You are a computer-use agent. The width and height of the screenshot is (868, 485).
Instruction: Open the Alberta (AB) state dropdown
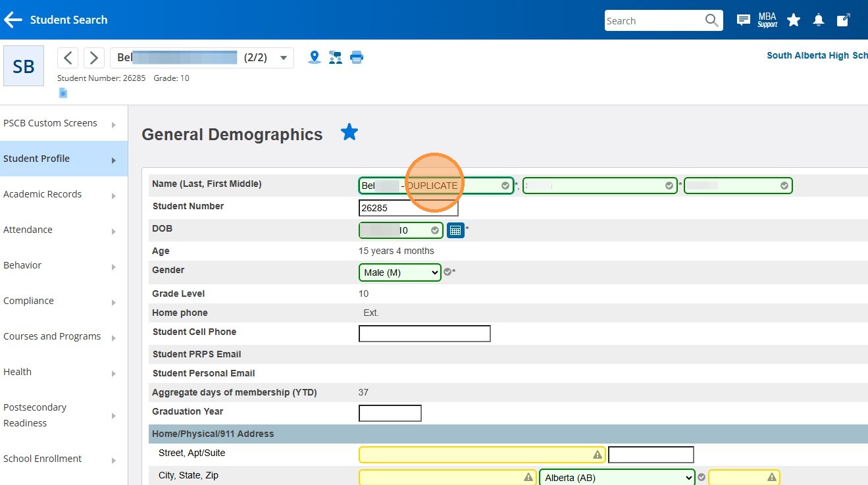tap(617, 478)
